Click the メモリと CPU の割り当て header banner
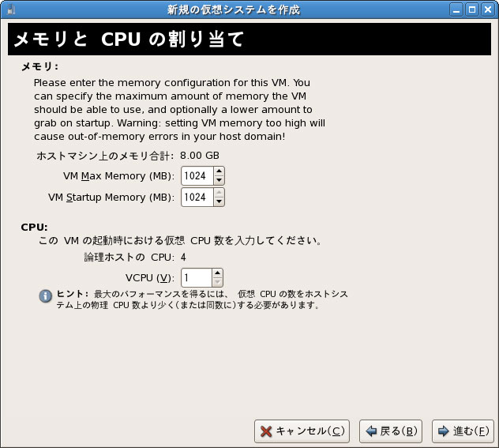499x448 pixels. point(249,39)
